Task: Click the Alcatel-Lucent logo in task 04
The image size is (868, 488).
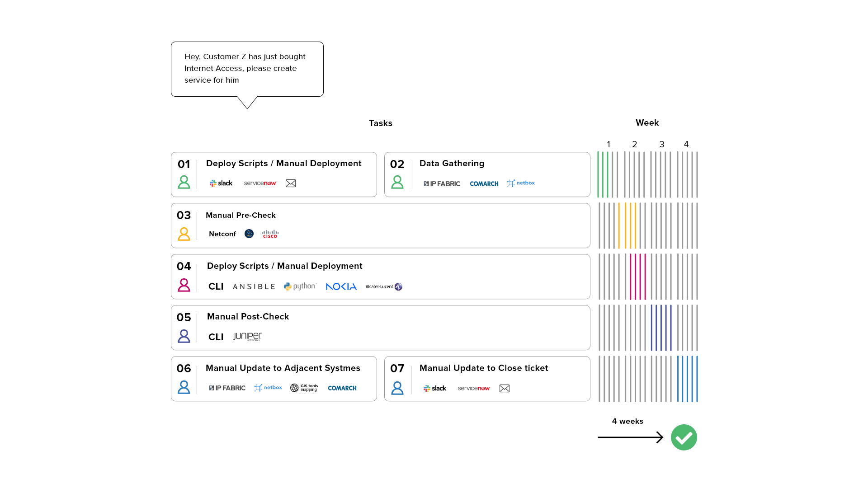Action: pyautogui.click(x=384, y=286)
